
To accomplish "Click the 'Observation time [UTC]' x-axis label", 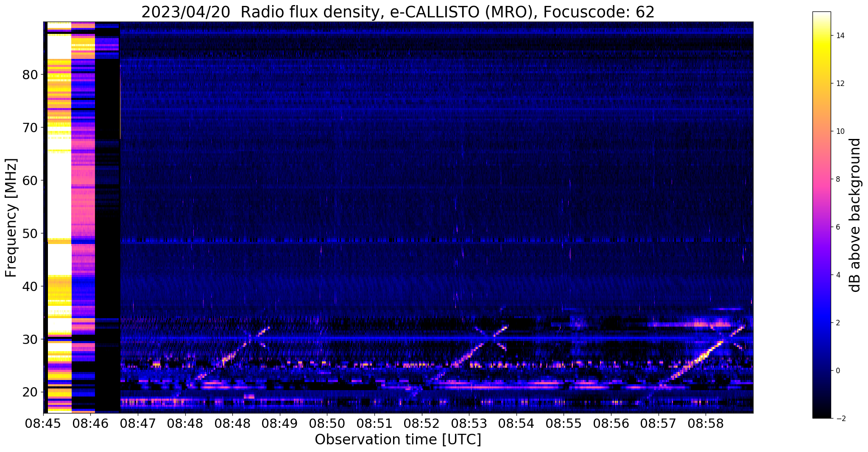I will pyautogui.click(x=398, y=439).
